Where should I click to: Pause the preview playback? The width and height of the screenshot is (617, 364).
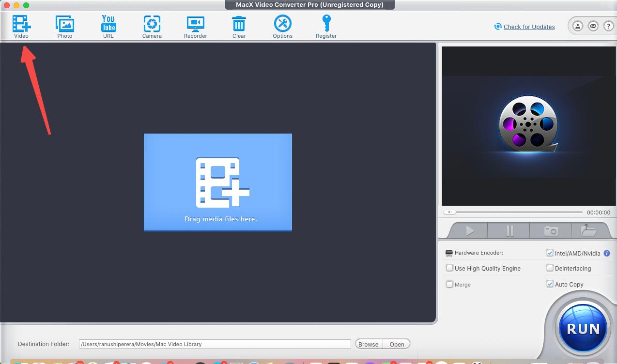(509, 231)
